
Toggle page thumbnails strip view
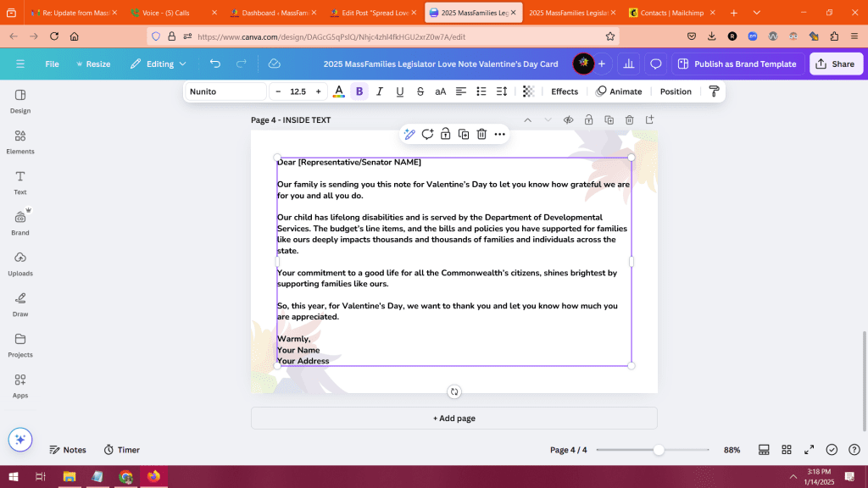point(764,450)
